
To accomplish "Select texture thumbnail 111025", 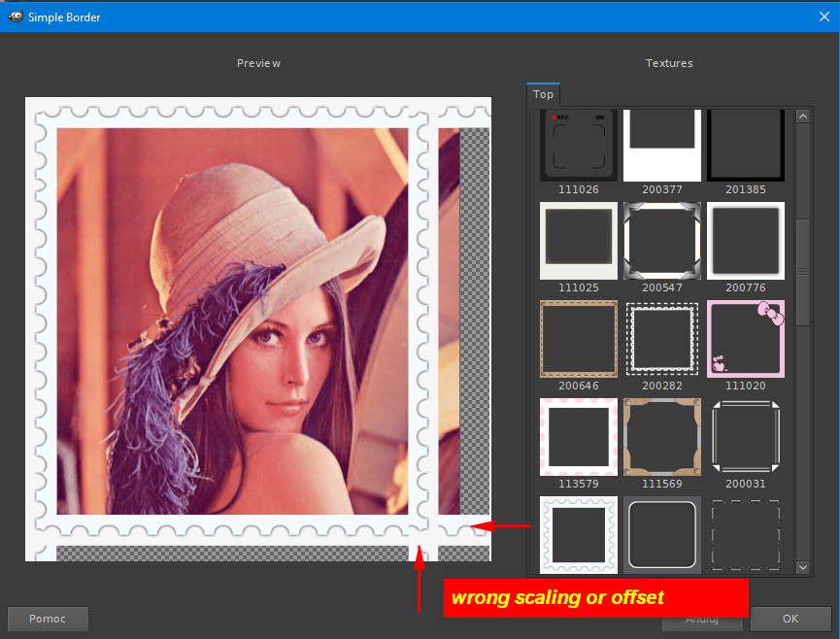I will click(579, 241).
